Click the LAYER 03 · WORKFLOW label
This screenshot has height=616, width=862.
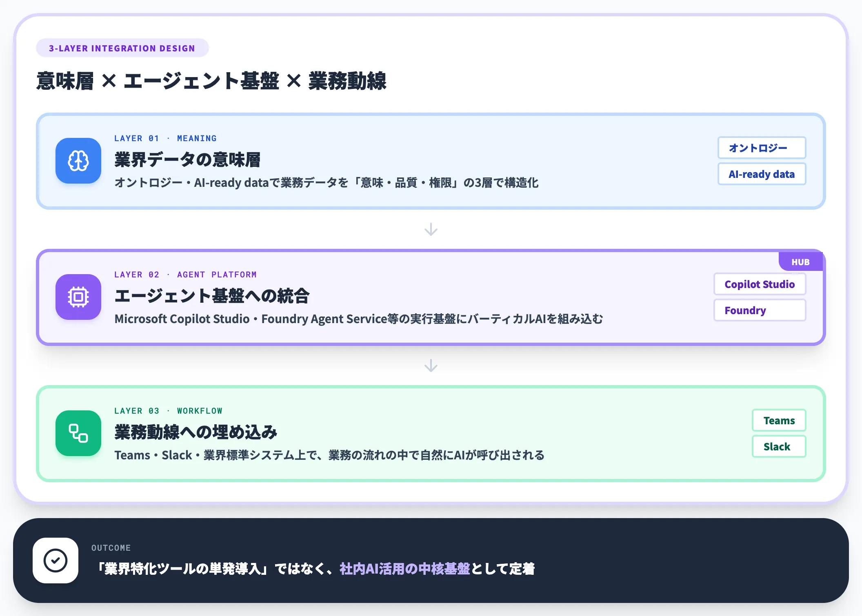click(x=168, y=411)
